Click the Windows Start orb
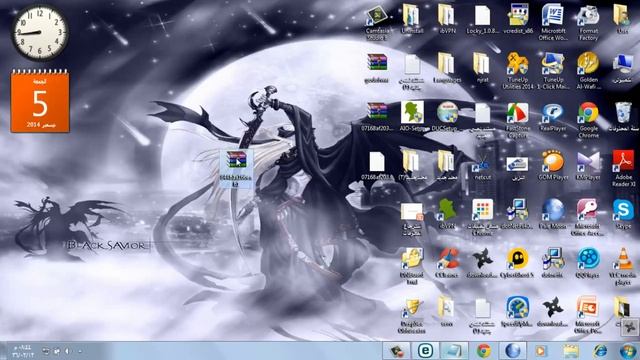This screenshot has height=360, width=640. [x=628, y=351]
